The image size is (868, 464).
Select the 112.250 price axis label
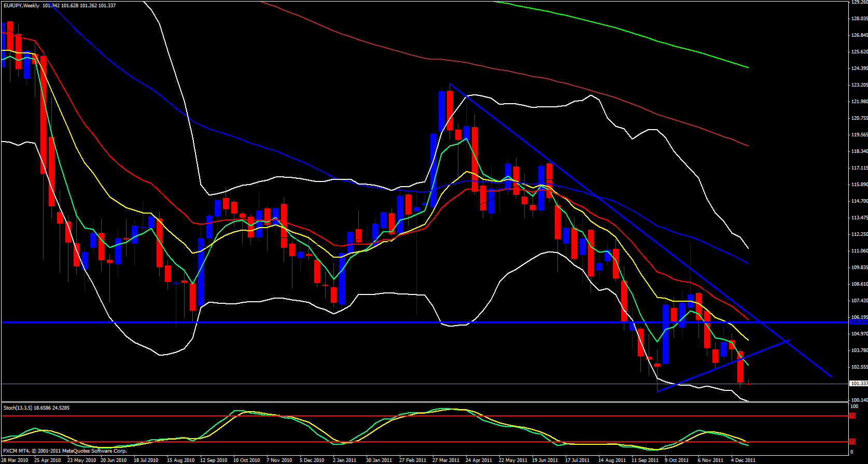click(x=859, y=234)
